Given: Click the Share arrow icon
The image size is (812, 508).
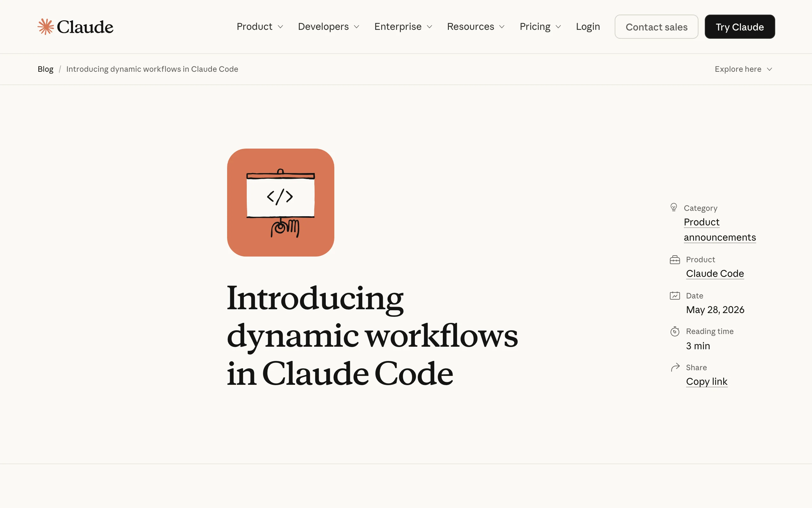Looking at the screenshot, I should (675, 367).
